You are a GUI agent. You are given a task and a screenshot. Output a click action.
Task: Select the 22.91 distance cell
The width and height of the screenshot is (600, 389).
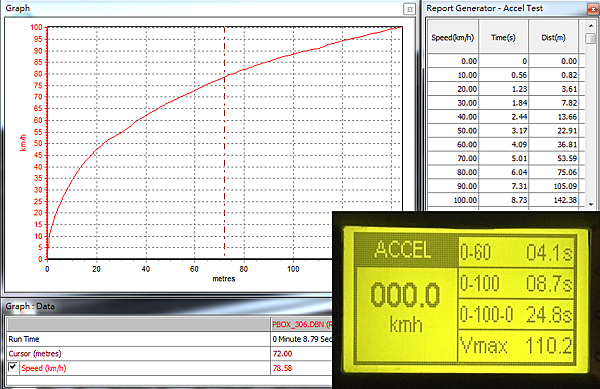[553, 130]
